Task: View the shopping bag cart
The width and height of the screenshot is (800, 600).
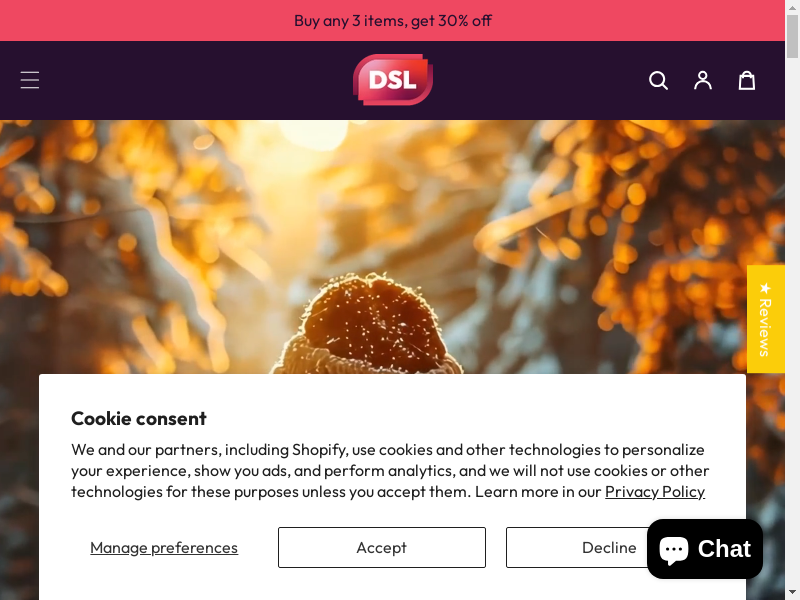Action: (747, 81)
